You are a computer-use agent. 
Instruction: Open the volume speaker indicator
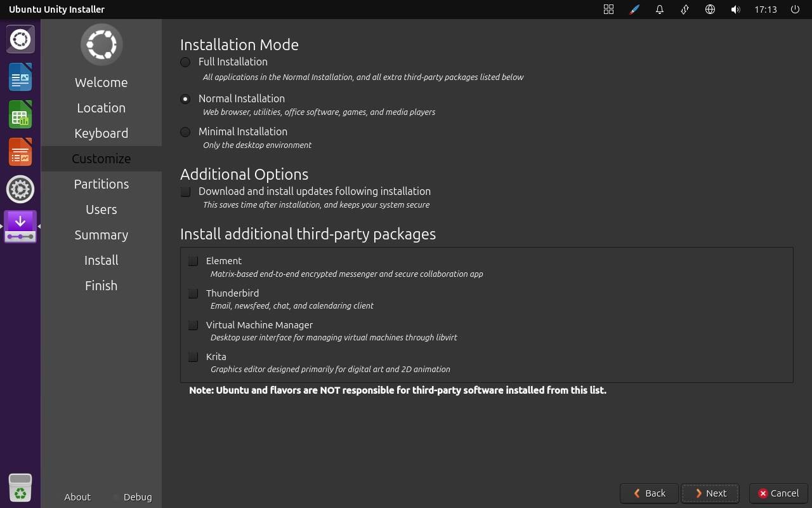click(735, 10)
